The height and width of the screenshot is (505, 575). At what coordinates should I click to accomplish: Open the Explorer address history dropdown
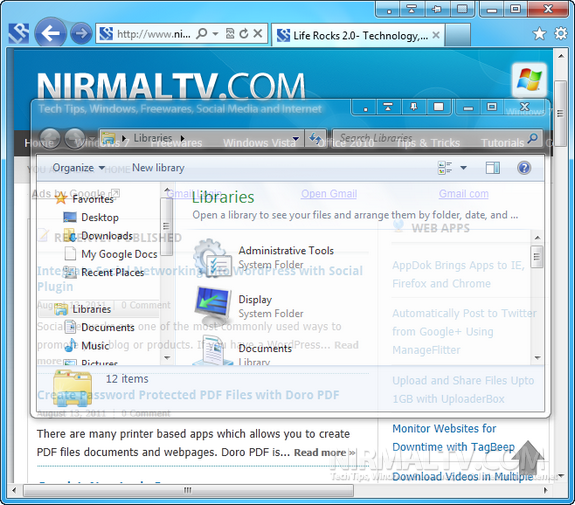(296, 139)
